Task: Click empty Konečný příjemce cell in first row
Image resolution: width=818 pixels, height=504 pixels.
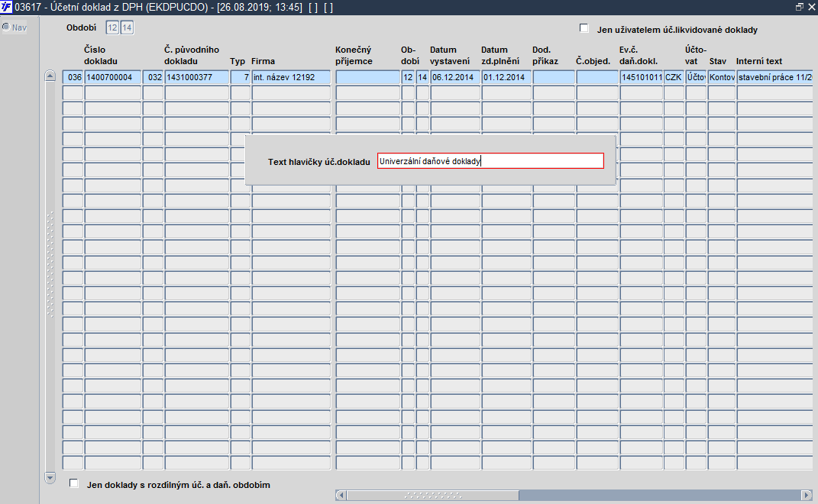Action: click(x=368, y=77)
